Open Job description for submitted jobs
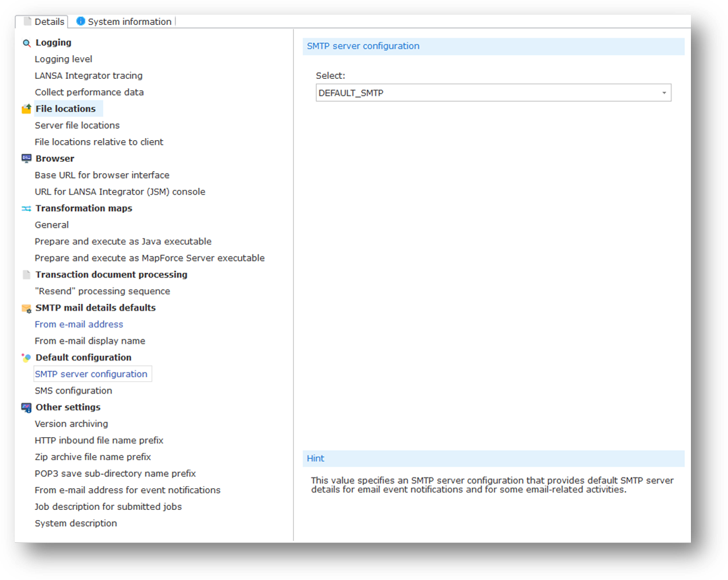 tap(108, 507)
